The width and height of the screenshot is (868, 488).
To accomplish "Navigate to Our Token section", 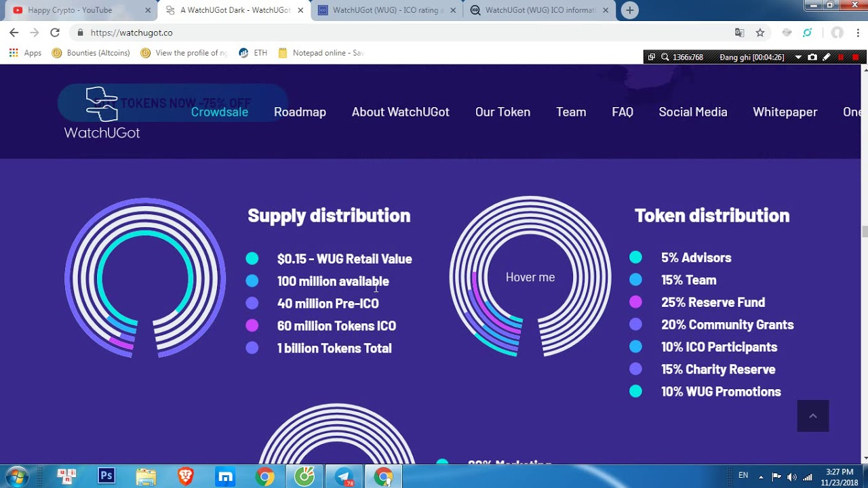I will (x=502, y=112).
